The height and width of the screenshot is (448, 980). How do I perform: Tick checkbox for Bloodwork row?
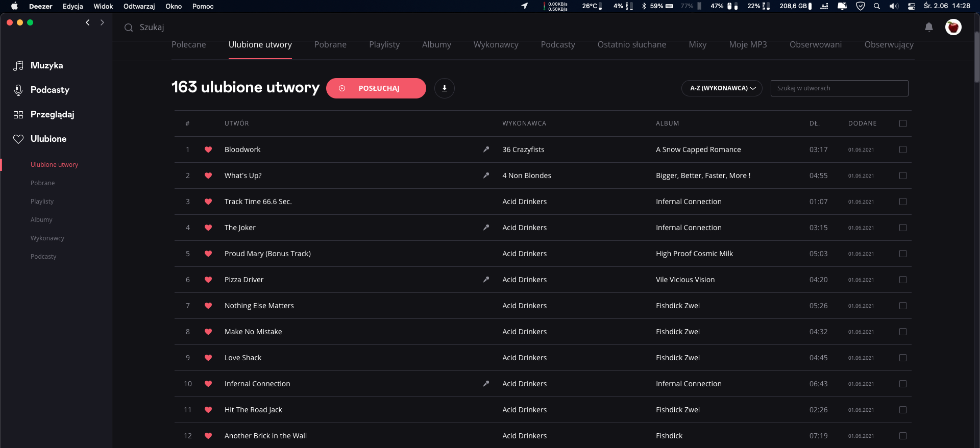903,150
